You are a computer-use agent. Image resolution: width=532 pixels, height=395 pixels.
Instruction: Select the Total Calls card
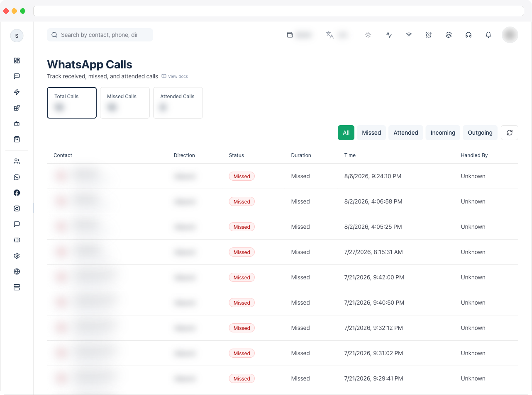(72, 103)
